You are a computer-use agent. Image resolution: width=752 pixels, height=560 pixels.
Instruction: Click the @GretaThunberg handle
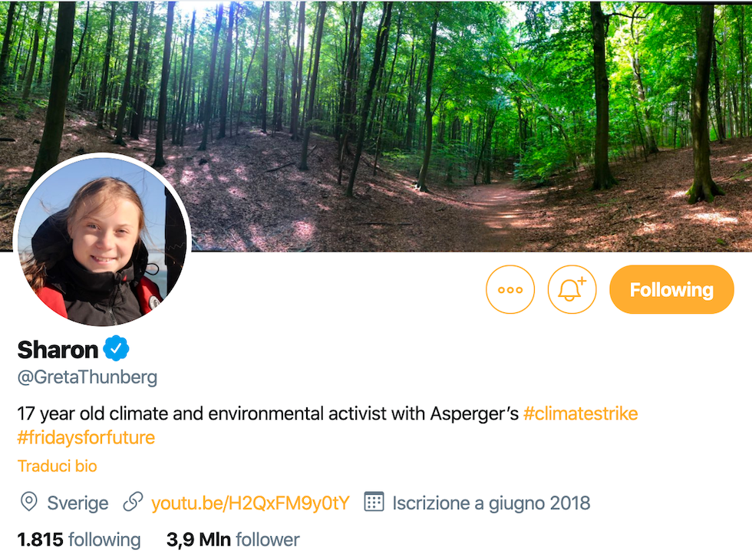tap(87, 377)
